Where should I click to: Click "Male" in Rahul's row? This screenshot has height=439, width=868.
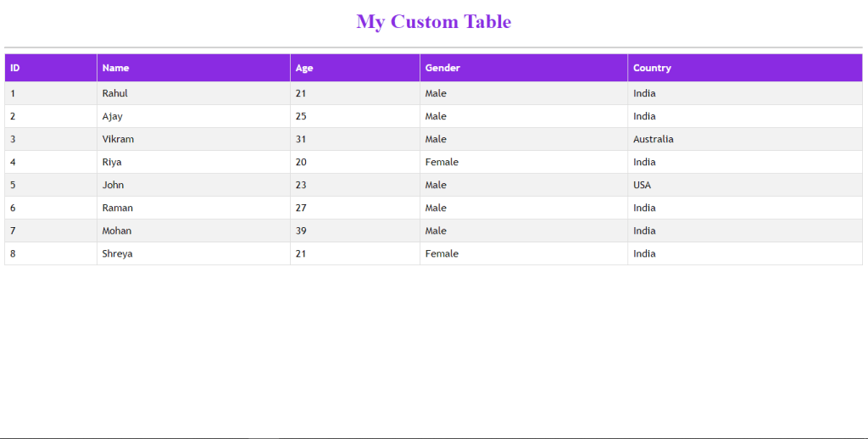(x=524, y=93)
